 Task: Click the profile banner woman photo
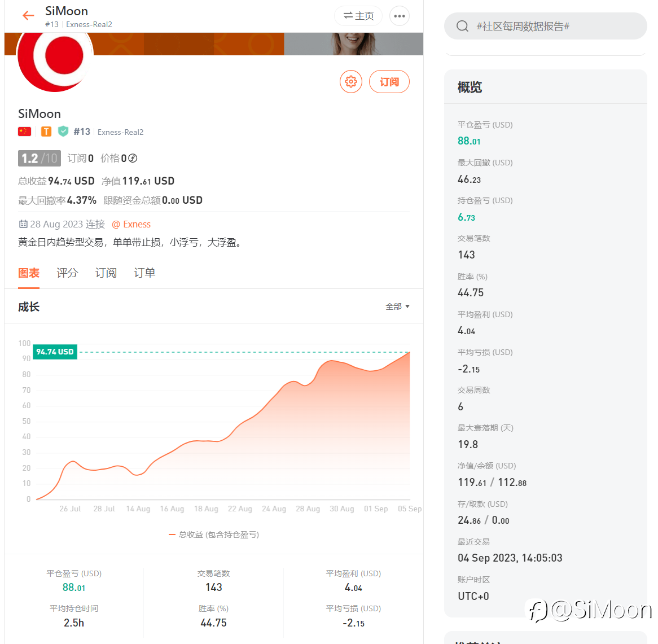click(x=353, y=43)
